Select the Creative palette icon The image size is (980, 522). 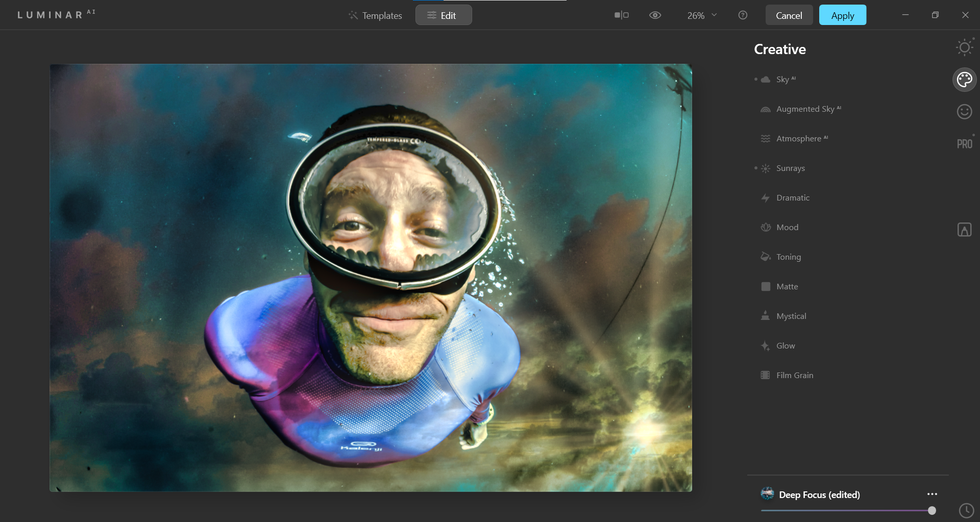(x=964, y=80)
